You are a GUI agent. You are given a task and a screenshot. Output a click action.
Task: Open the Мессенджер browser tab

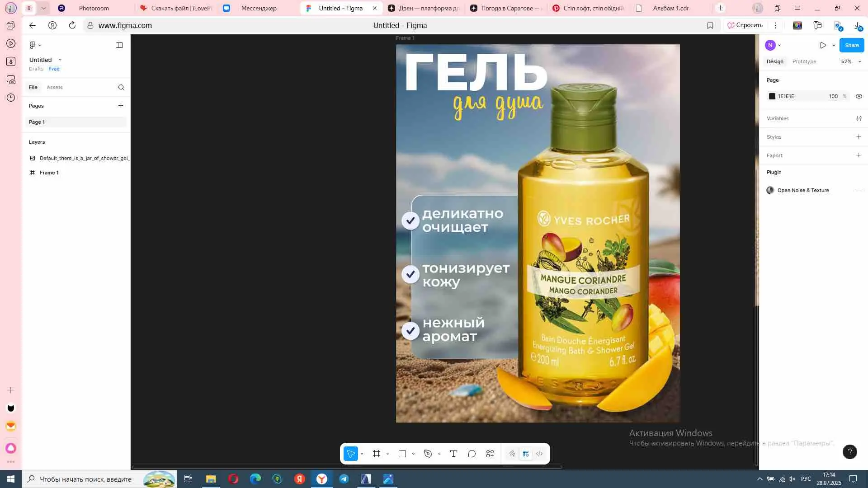tap(259, 8)
